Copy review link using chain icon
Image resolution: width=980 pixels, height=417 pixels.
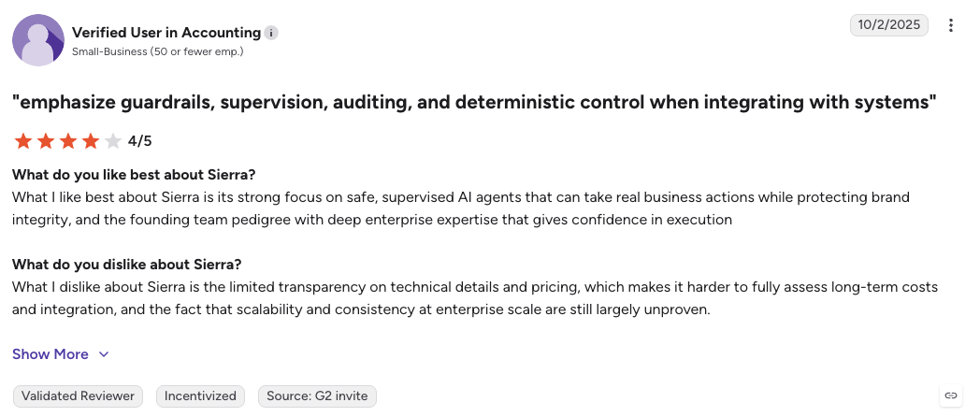[x=951, y=395]
